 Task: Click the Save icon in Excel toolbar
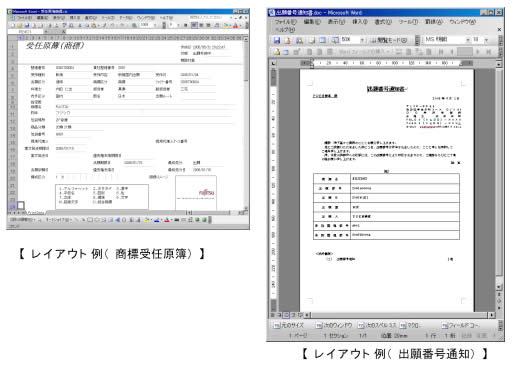(x=26, y=25)
